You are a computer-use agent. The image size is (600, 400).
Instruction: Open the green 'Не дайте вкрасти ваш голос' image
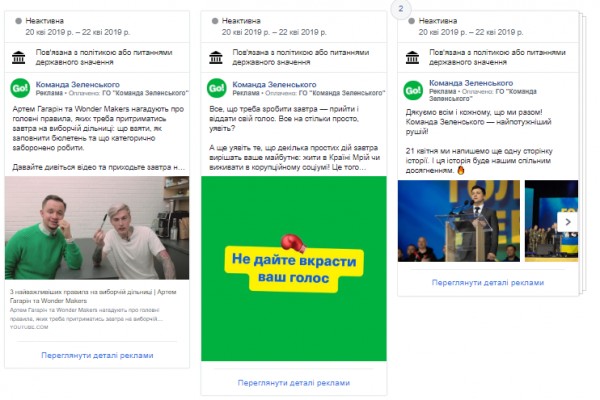294,268
